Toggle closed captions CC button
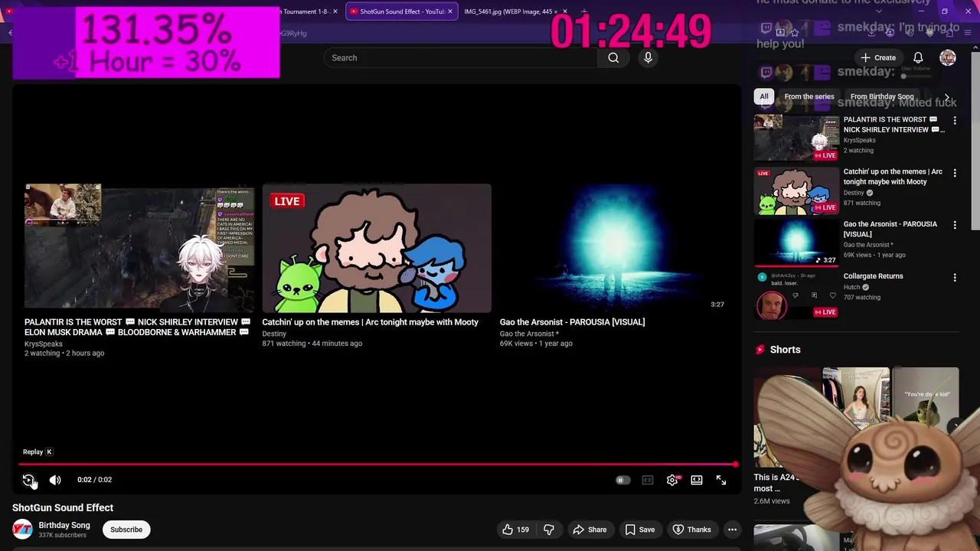The height and width of the screenshot is (551, 980). pyautogui.click(x=648, y=480)
